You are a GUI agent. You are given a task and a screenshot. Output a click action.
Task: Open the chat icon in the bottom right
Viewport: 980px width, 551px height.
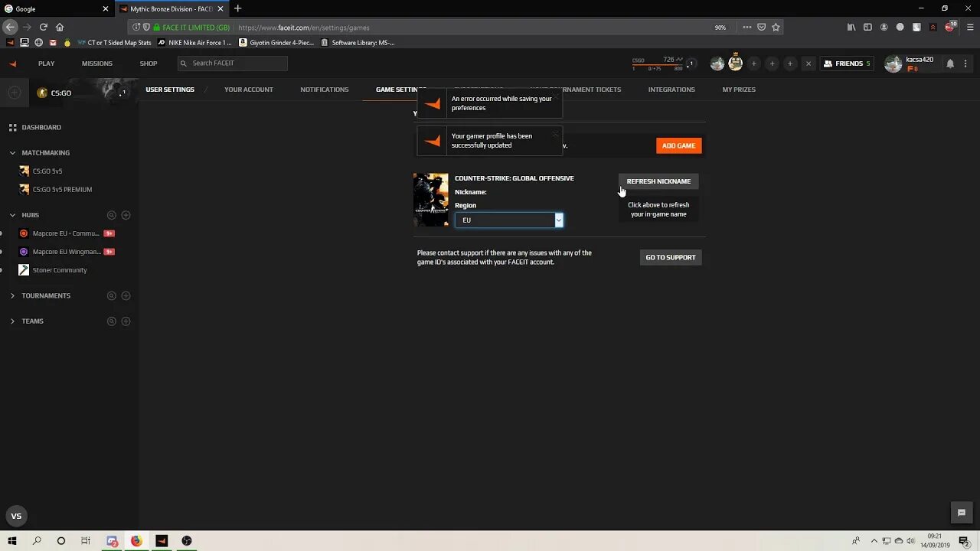click(x=962, y=513)
